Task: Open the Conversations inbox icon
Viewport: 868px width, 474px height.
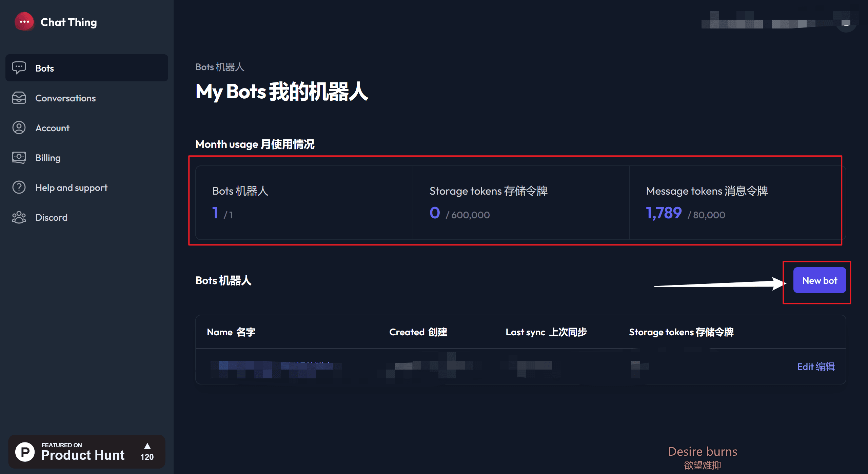Action: [x=19, y=98]
